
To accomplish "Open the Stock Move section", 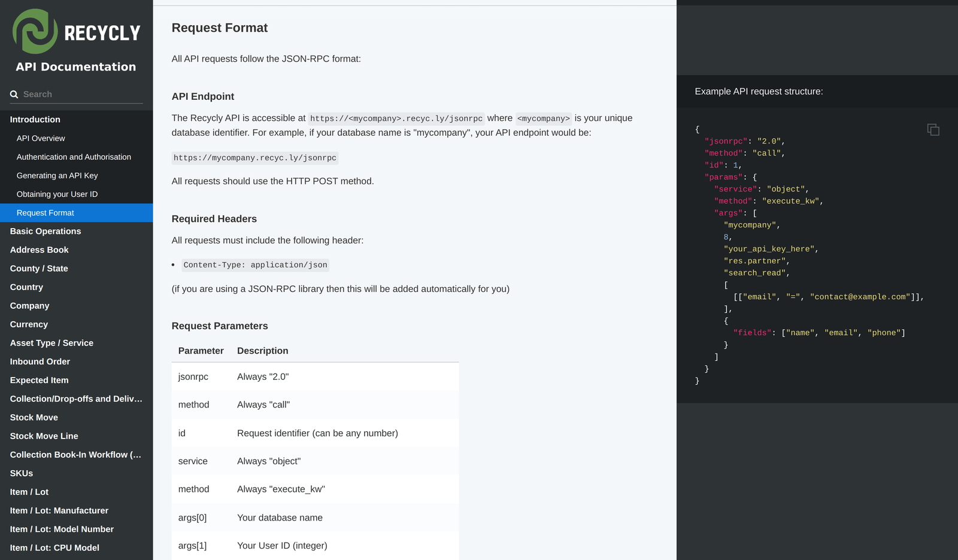I will tap(76, 418).
